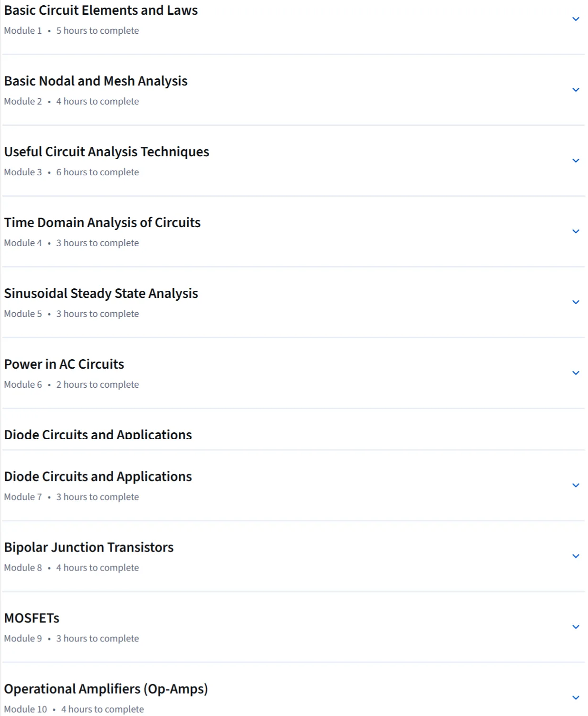Viewport: 588px width, 716px height.
Task: Click Module 7 Diode Circuits and Applications title
Action: click(98, 477)
